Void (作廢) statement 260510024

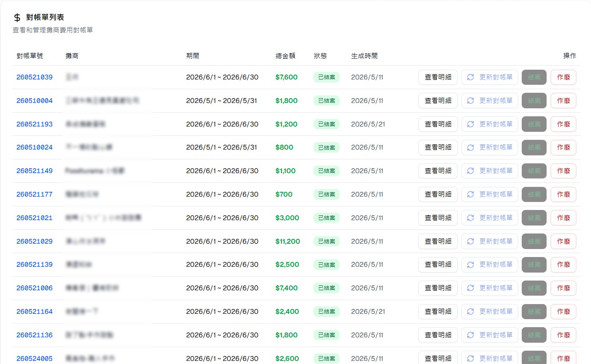(563, 147)
